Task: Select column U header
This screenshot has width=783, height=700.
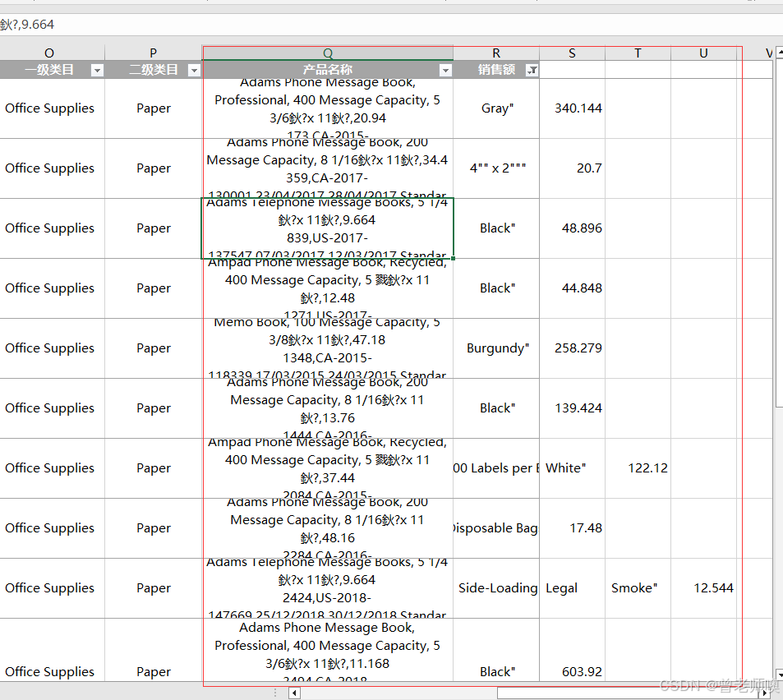Action: (x=703, y=53)
